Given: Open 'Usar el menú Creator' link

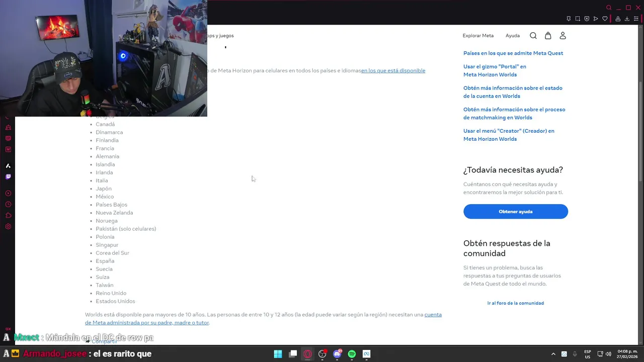Looking at the screenshot, I should click(x=509, y=135).
